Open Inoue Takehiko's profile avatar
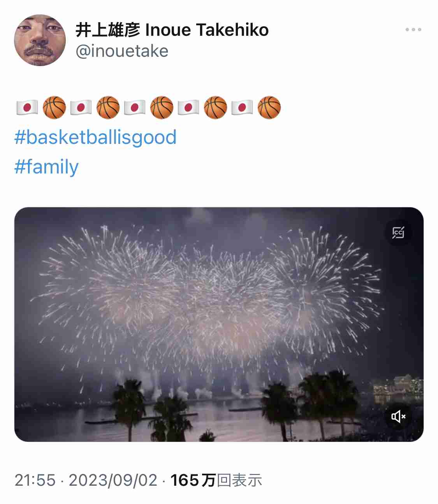Viewport: 438px width, 504px height. [40, 40]
